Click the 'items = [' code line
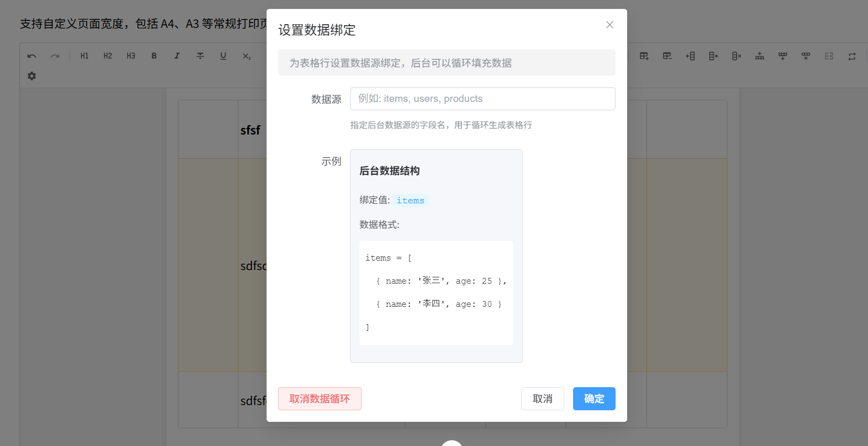The image size is (868, 446). pos(389,258)
